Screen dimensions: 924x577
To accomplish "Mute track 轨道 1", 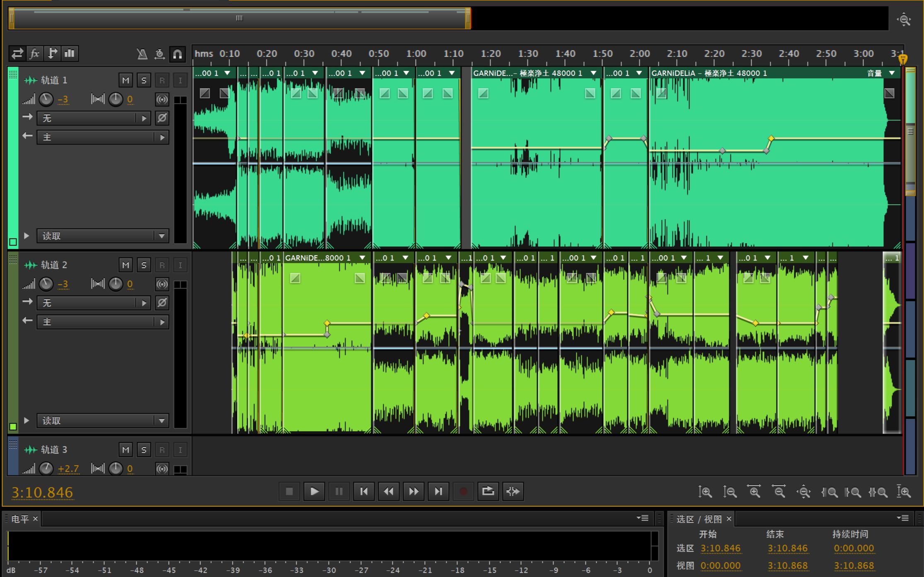I will pos(126,80).
